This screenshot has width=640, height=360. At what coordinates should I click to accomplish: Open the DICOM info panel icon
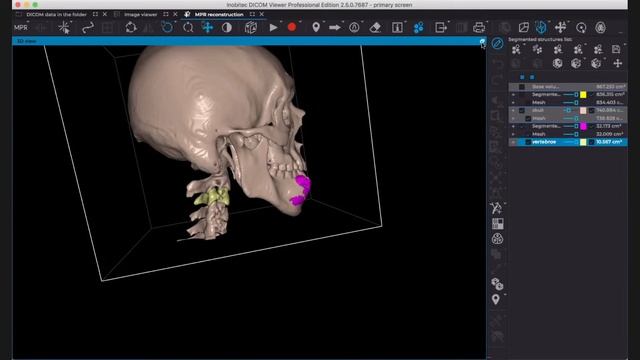coord(397,28)
